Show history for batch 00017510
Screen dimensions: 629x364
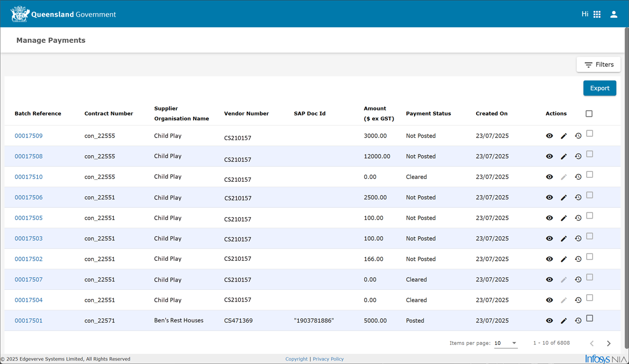(x=578, y=177)
